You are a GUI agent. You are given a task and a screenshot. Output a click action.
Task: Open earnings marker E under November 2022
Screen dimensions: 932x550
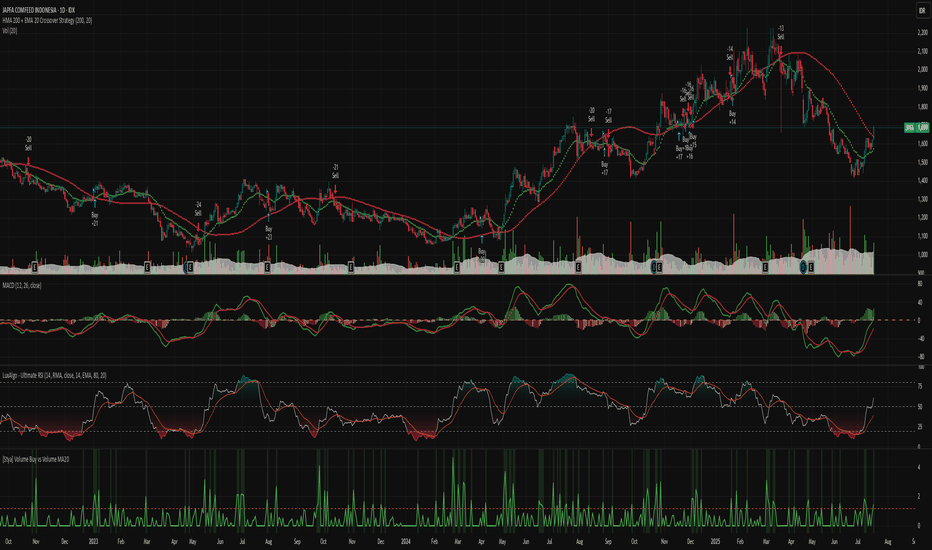pos(34,268)
